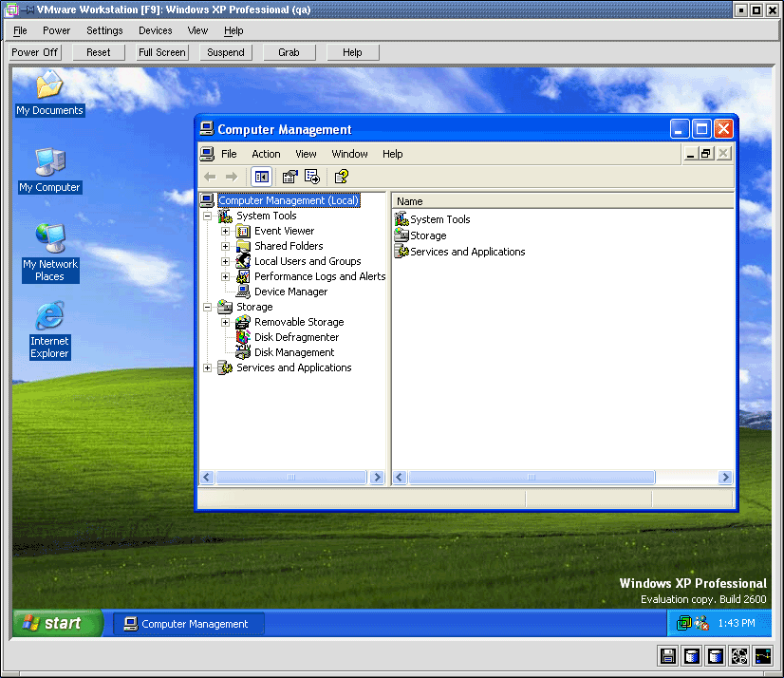
Task: Select the Disk Management icon in tree
Action: coord(243,352)
